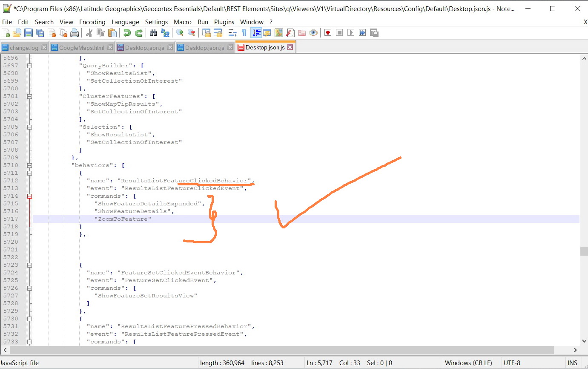588x369 pixels.
Task: Click the Save All icon
Action: (x=40, y=33)
